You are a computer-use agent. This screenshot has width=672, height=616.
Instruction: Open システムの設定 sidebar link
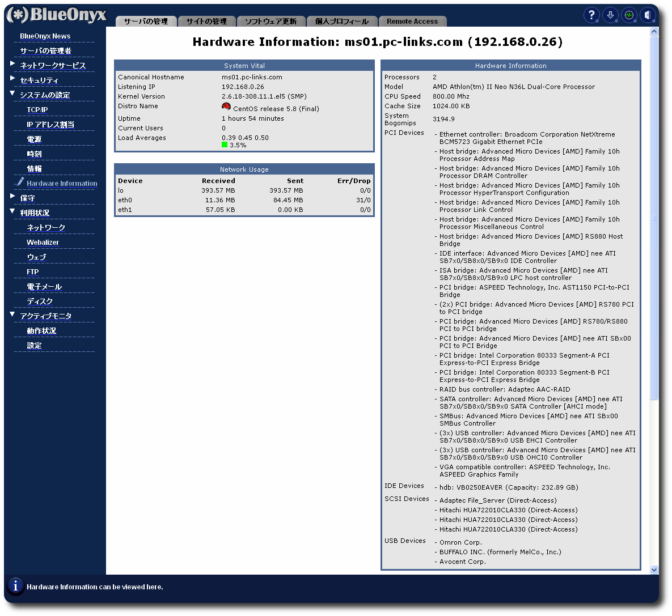(45, 95)
